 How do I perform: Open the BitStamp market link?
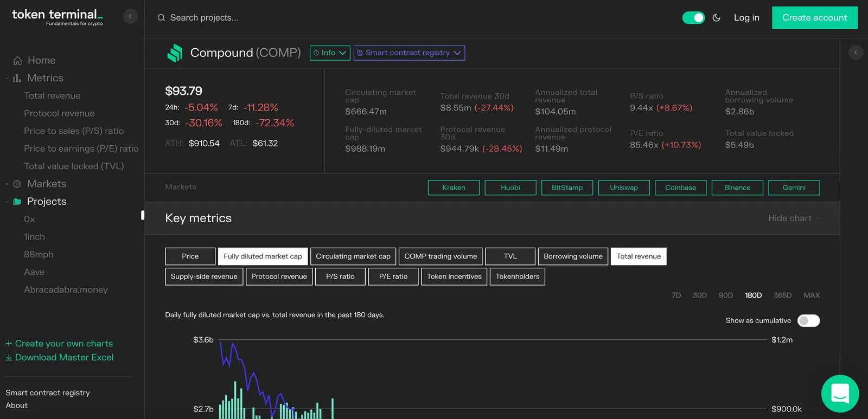(x=567, y=188)
